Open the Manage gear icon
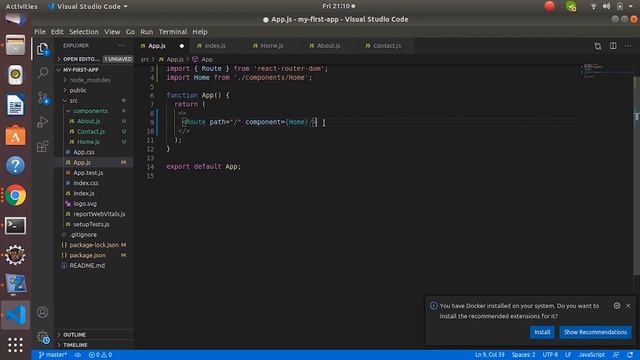This screenshot has width=640, height=360. pyautogui.click(x=42, y=337)
